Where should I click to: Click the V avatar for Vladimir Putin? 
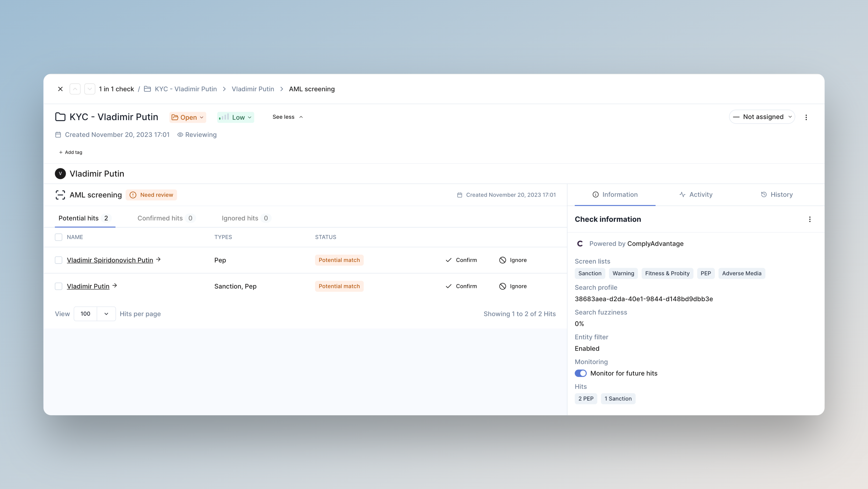click(60, 174)
